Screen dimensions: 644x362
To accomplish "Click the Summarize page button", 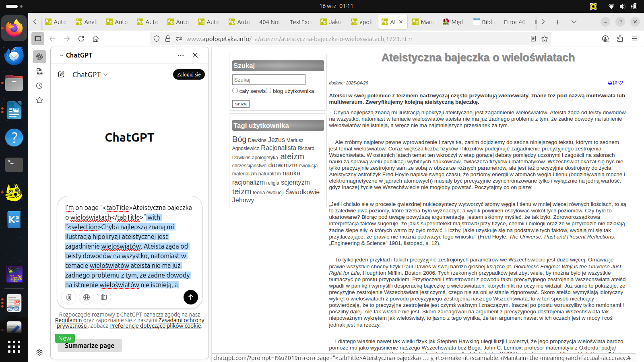I will pos(89,346).
